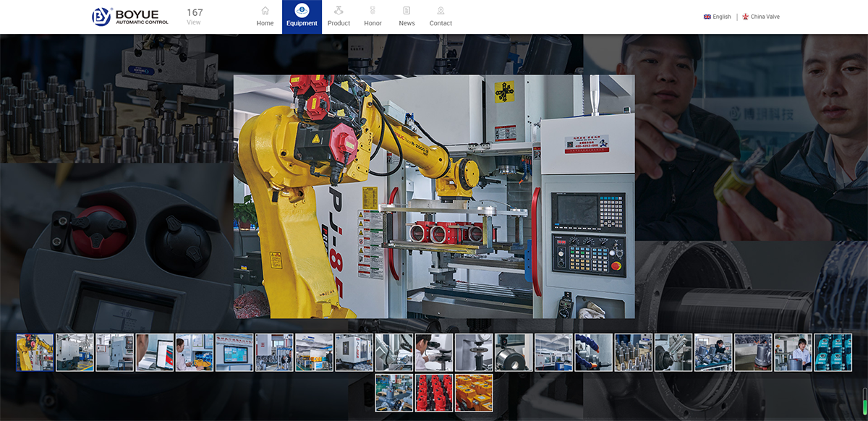
Task: Go to the Contact page
Action: [441, 17]
